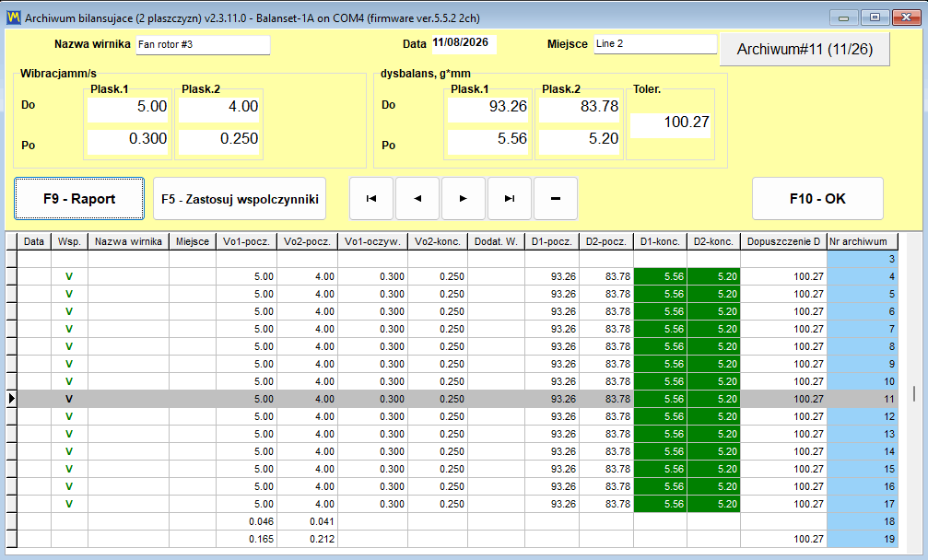The height and width of the screenshot is (560, 928).
Task: Click Nr archiwum column header
Action: point(863,241)
